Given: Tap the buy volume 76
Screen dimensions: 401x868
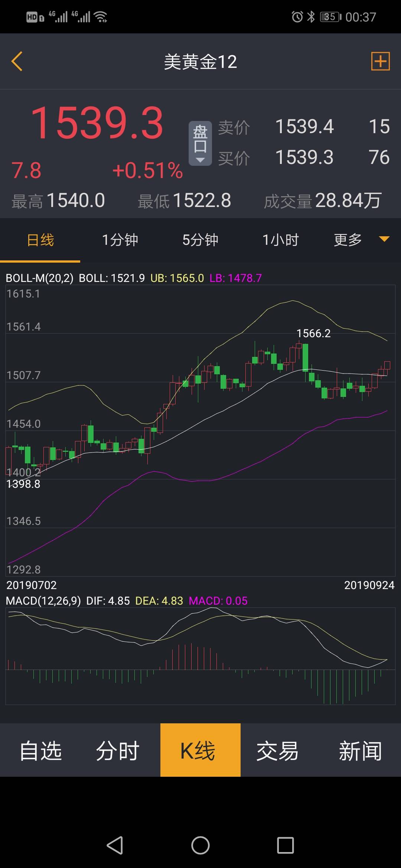Looking at the screenshot, I should (379, 157).
